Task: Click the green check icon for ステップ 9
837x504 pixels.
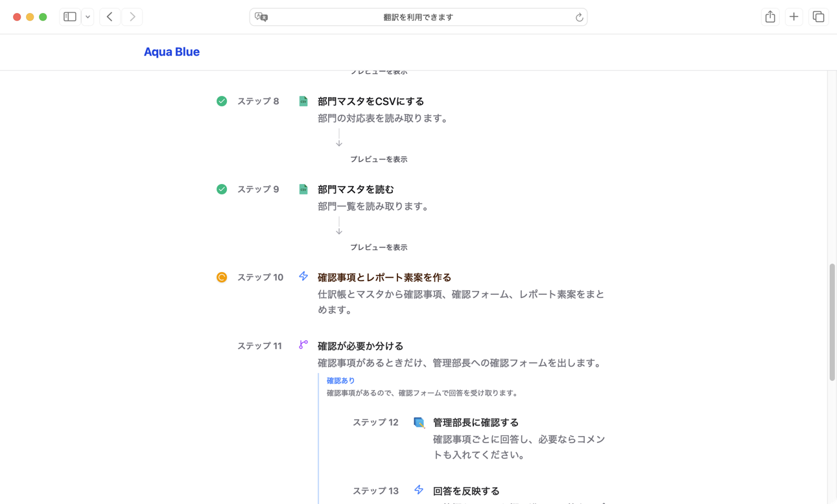Action: point(222,189)
